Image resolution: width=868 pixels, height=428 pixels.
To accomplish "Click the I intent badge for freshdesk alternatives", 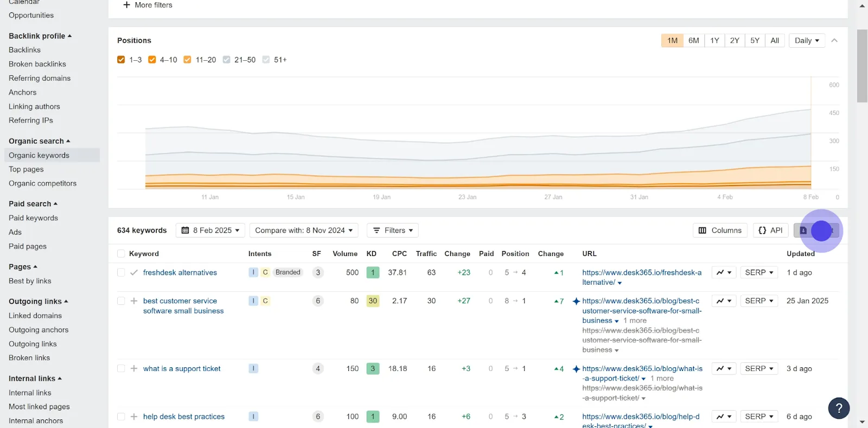I will point(253,272).
